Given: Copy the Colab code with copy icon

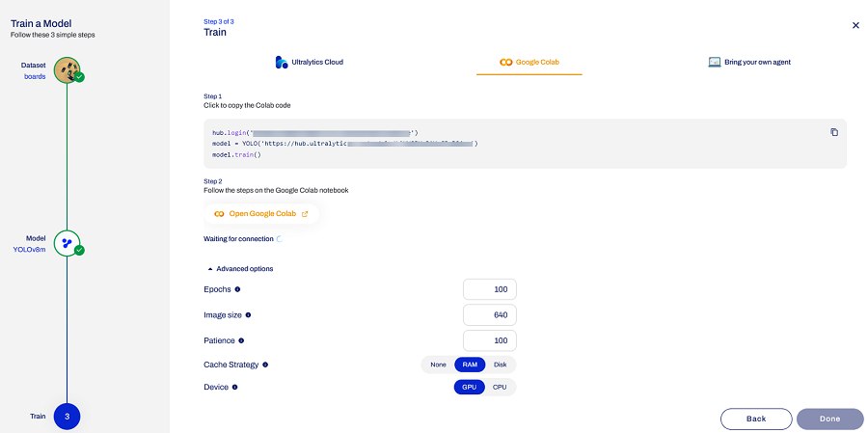Looking at the screenshot, I should [834, 132].
